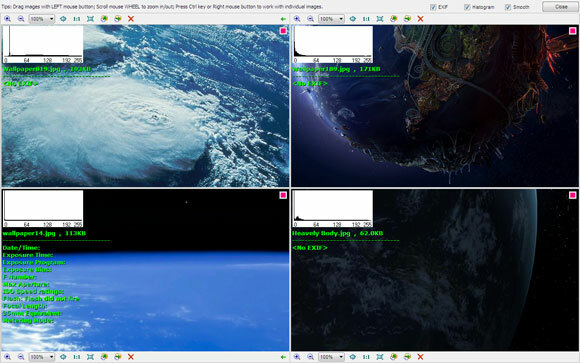580x363 pixels.
Task: Click the pink square on Heavely Body.jpg
Action: [x=573, y=195]
